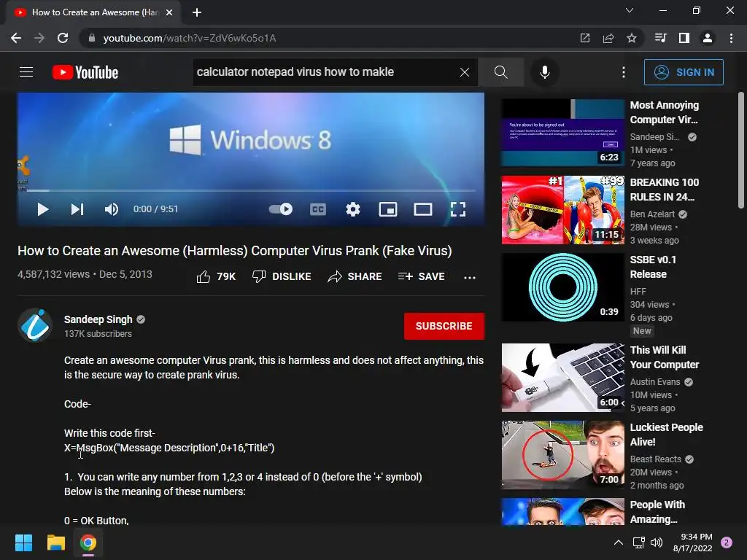This screenshot has width=747, height=560.
Task: Play the video
Action: click(42, 209)
